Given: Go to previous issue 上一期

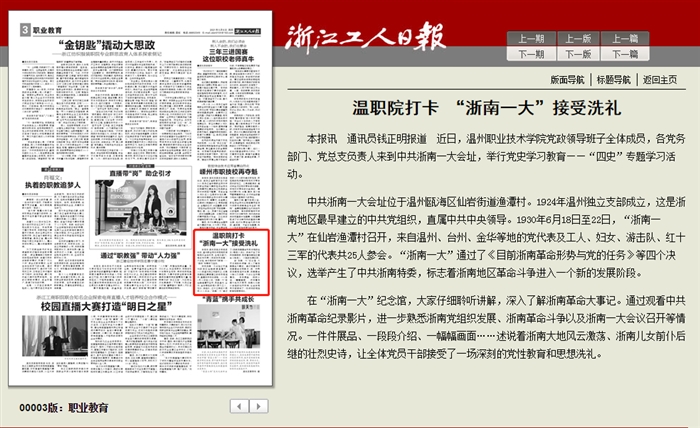Looking at the screenshot, I should tap(532, 38).
